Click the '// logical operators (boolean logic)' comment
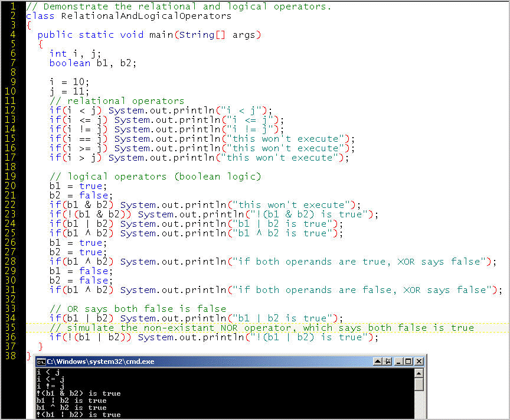Image resolution: width=510 pixels, height=420 pixels. tap(155, 177)
